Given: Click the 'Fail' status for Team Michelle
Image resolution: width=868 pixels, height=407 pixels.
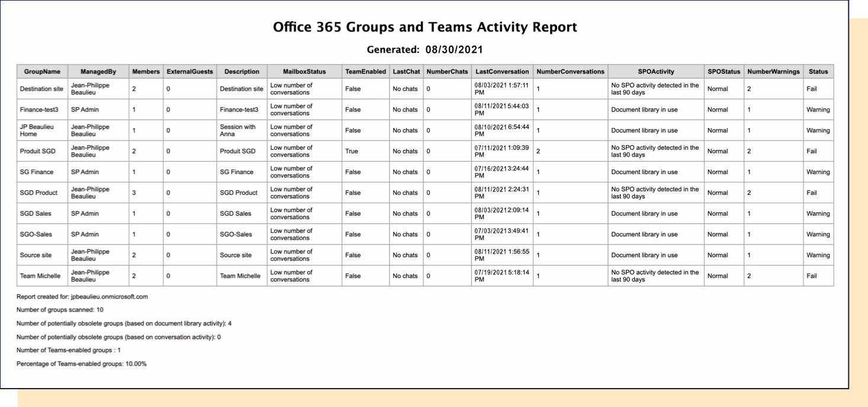Looking at the screenshot, I should pyautogui.click(x=811, y=275).
